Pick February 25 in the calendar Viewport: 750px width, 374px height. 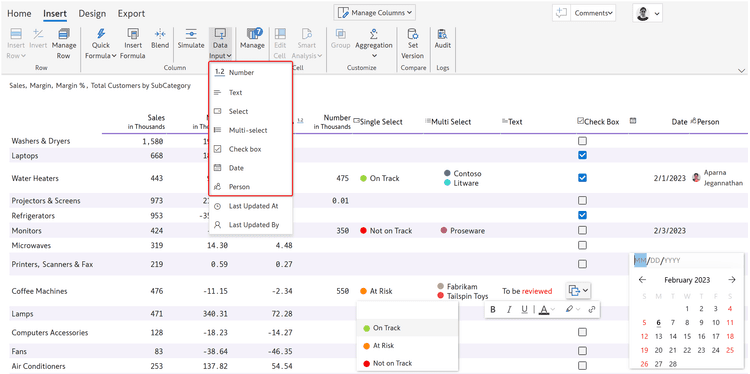click(x=729, y=350)
